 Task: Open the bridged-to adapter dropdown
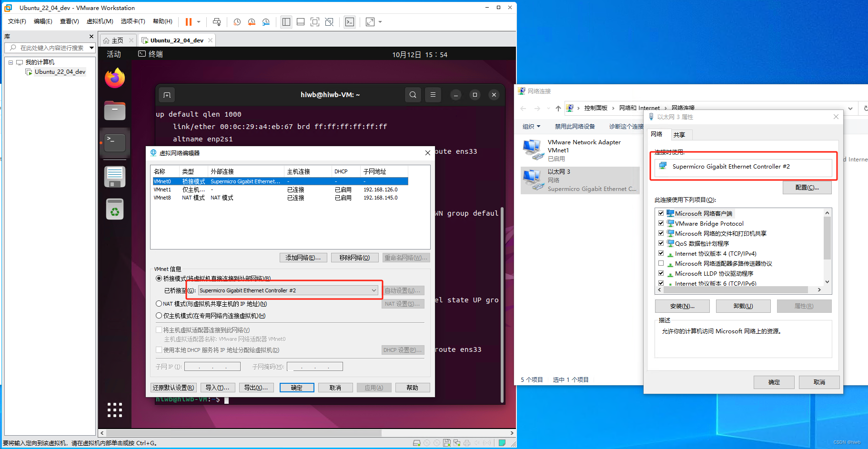[x=288, y=290]
